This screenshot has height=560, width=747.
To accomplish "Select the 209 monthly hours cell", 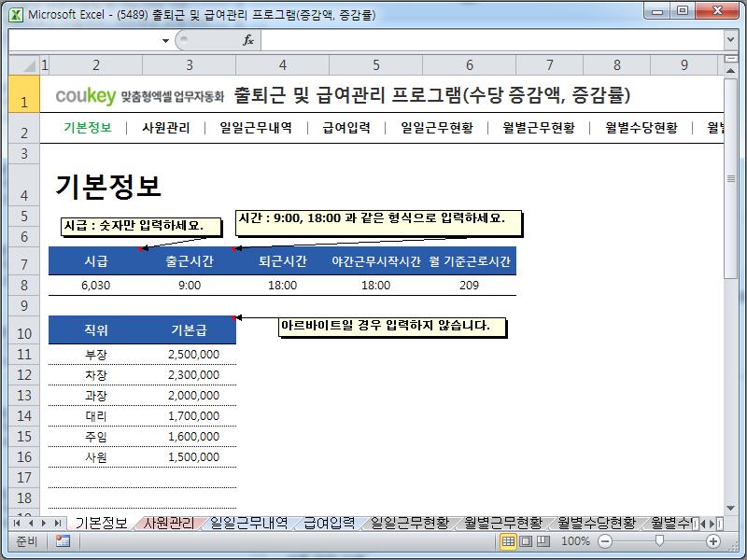I will (470, 286).
